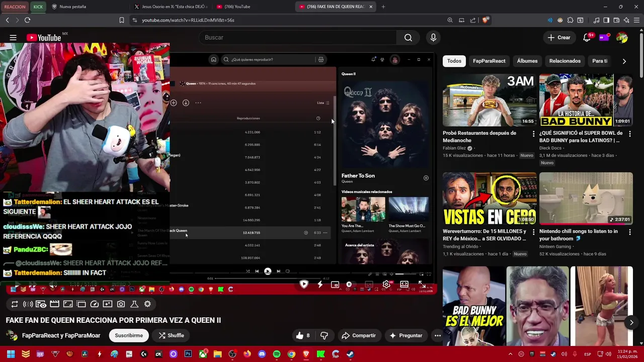Screen dimensions: 644x362
Task: Open more options for Nintendo chill songs video
Action: point(630,232)
